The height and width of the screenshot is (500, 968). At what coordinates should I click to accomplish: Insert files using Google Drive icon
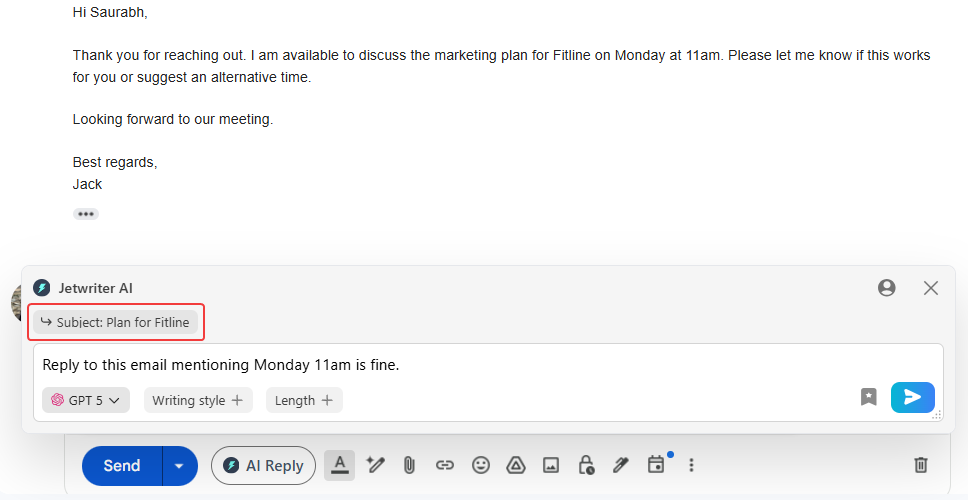(516, 465)
